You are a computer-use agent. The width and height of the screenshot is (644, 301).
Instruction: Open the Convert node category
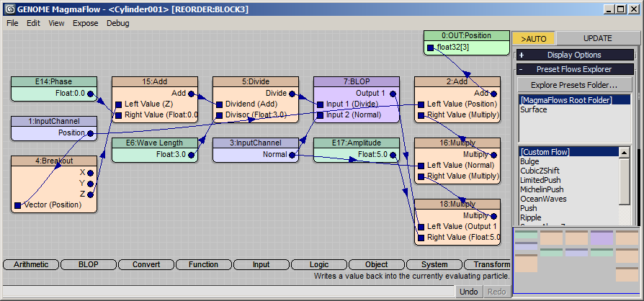146,265
